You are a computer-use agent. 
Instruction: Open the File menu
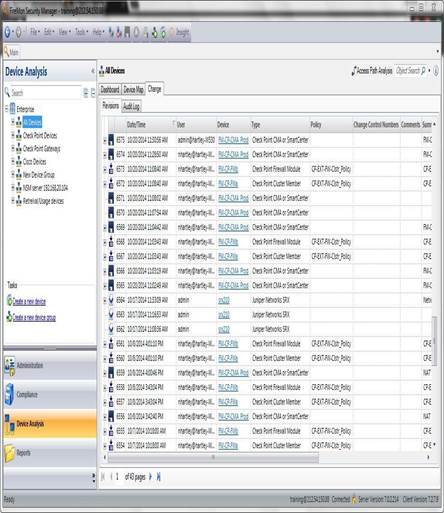click(34, 32)
